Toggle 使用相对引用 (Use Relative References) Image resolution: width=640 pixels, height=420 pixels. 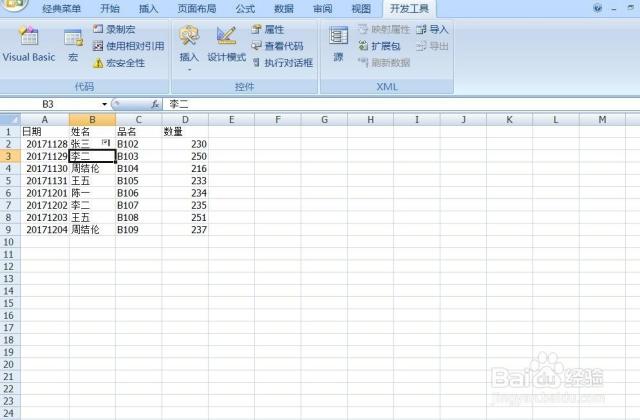(x=128, y=46)
